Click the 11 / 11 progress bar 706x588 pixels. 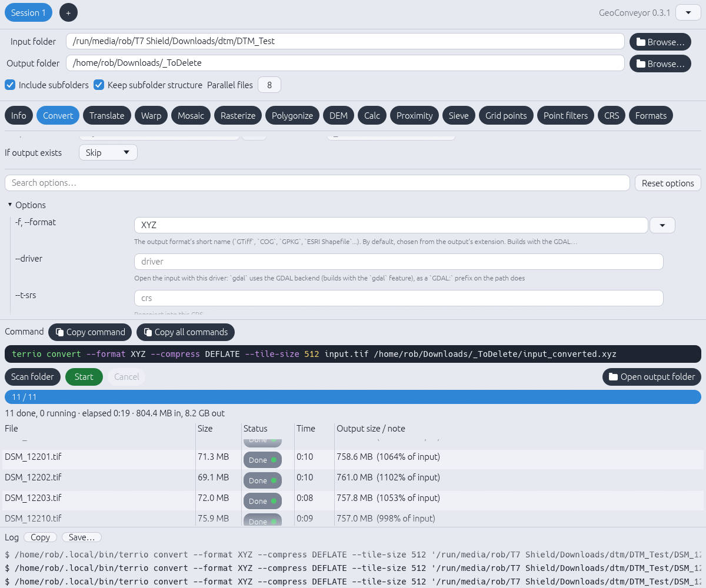353,397
